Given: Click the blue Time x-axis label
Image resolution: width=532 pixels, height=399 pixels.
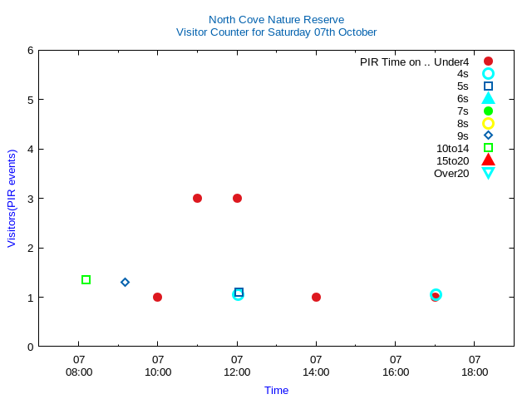Looking at the screenshot, I should [276, 391].
